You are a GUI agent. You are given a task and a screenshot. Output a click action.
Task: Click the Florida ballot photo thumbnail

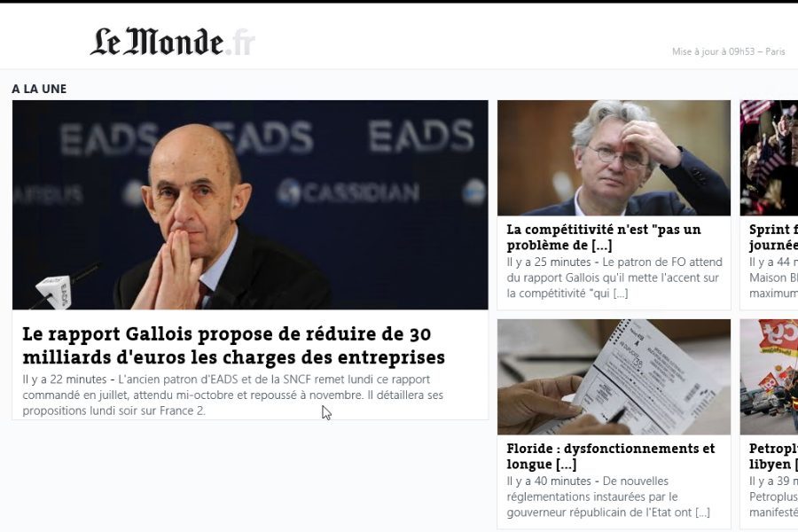614,377
